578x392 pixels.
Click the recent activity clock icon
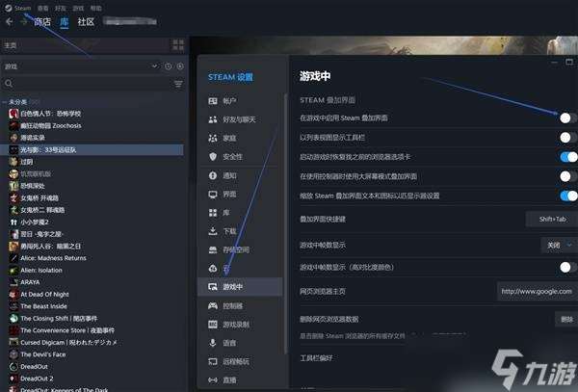point(168,66)
